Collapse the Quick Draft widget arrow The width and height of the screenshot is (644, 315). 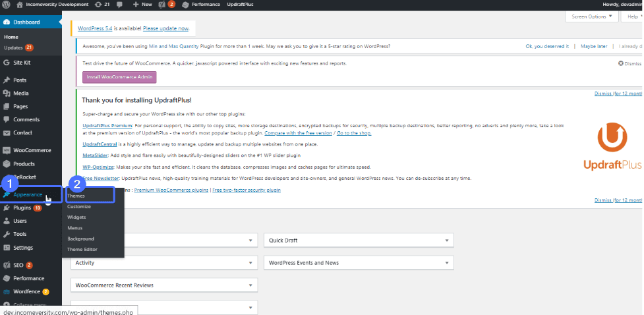click(447, 241)
